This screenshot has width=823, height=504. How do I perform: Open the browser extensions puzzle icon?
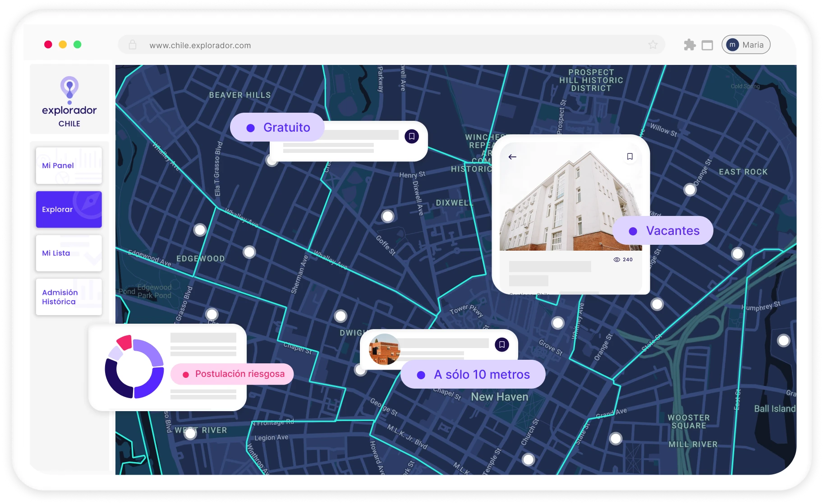[x=690, y=45]
